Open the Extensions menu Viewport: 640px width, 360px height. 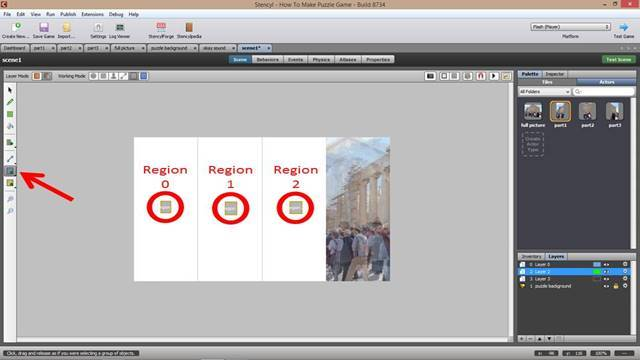pos(92,14)
